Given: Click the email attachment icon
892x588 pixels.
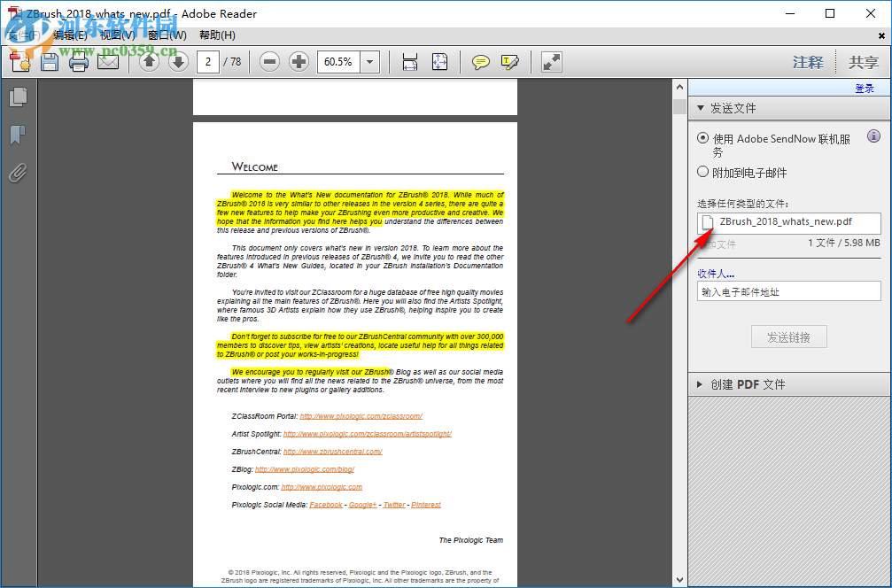Looking at the screenshot, I should point(108,61).
